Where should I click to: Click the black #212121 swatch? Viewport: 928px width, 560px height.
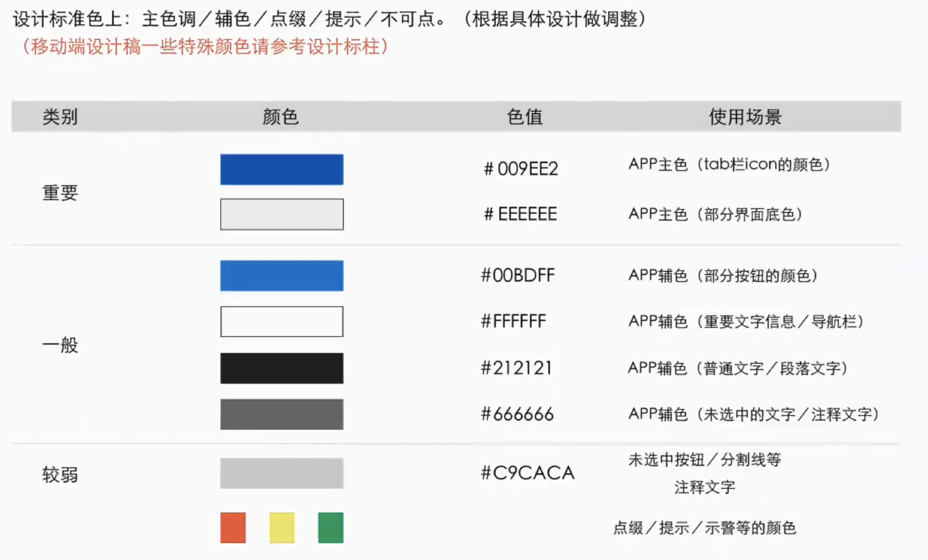point(281,368)
